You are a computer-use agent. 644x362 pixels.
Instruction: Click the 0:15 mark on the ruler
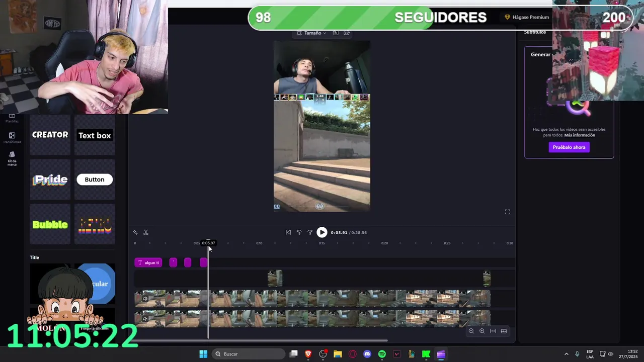tap(322, 243)
